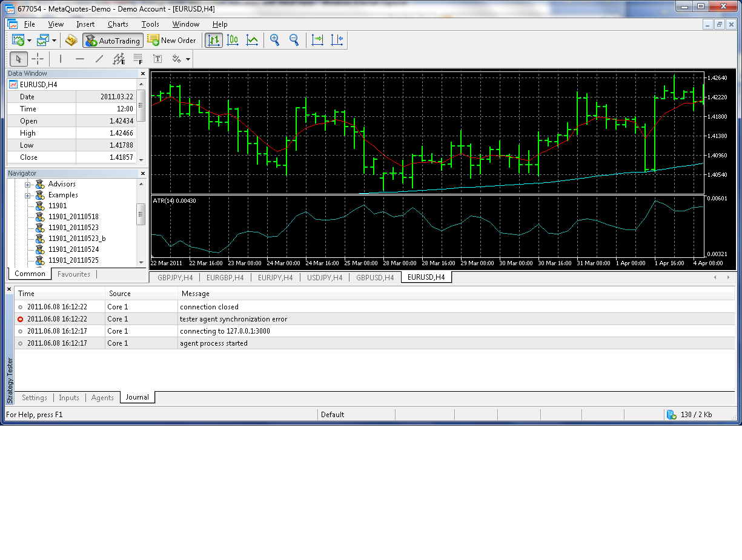Click the 11901_20110525 advisor icon
Viewport: 742px width, 560px height.
click(x=40, y=260)
